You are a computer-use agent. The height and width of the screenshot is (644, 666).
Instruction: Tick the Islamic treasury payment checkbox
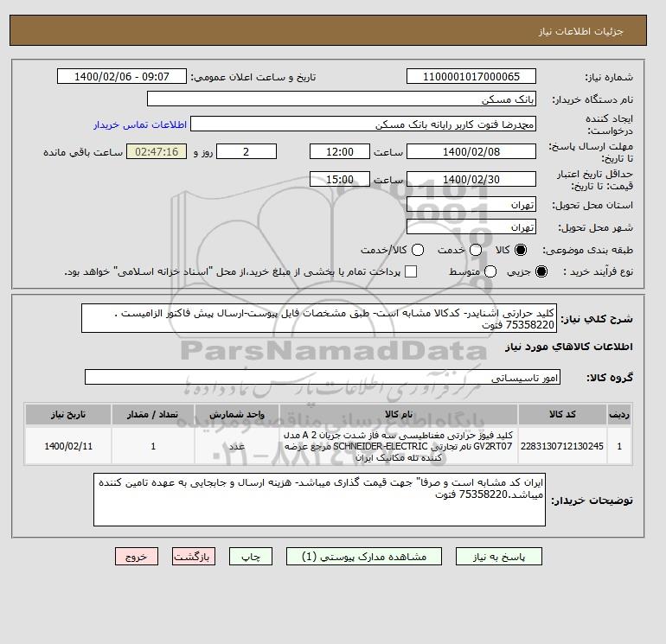[x=411, y=271]
